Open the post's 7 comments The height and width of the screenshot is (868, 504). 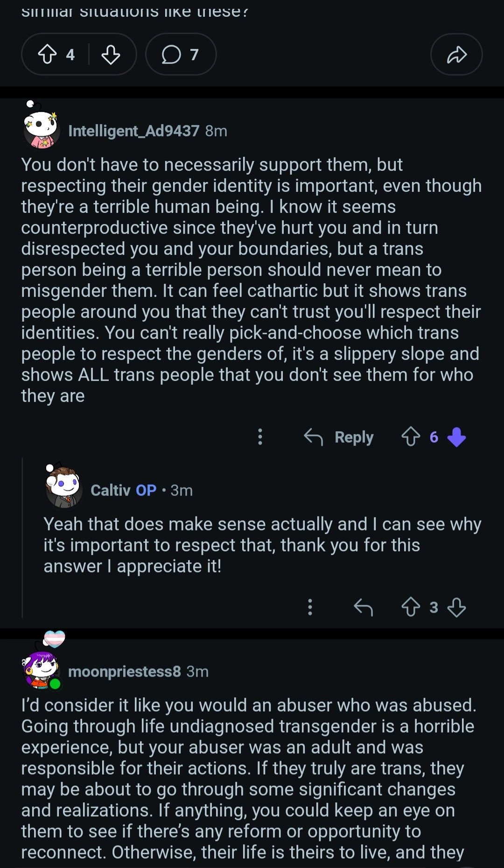181,55
